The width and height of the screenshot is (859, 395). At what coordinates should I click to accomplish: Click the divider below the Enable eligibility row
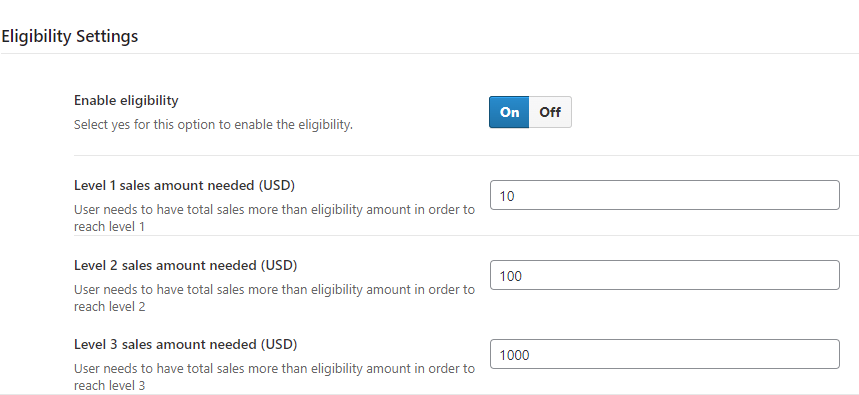click(x=466, y=156)
